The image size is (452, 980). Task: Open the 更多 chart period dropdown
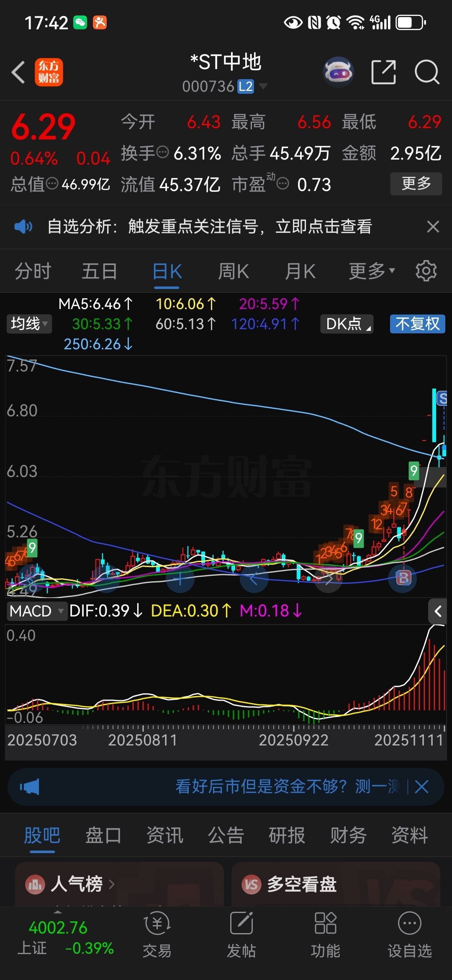[372, 271]
